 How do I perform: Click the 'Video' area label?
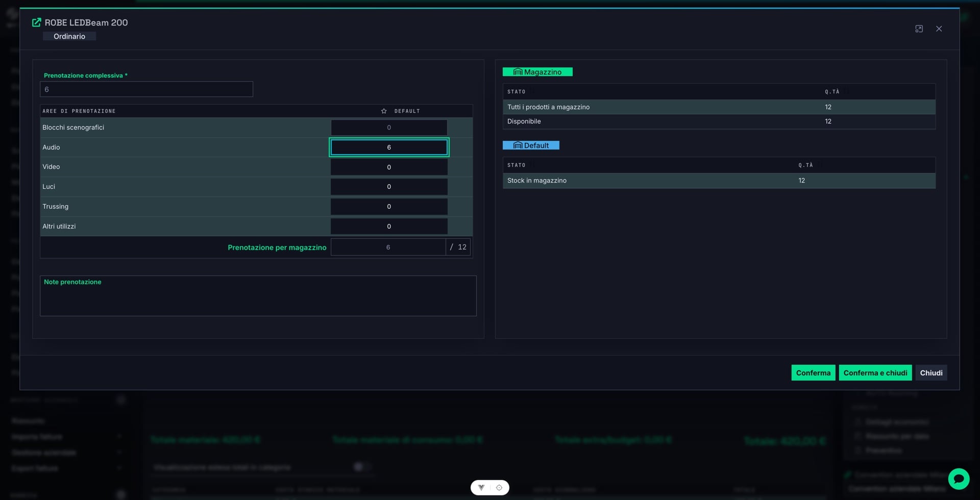[x=51, y=167]
